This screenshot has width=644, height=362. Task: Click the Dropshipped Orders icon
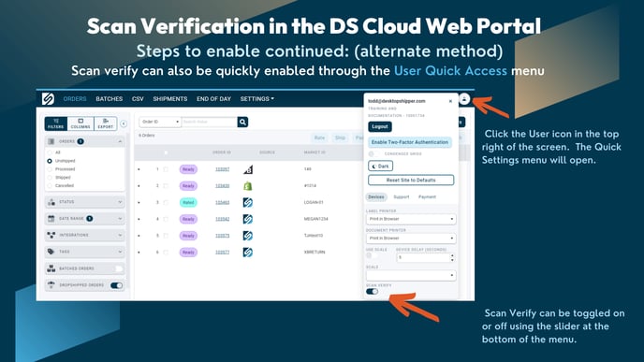click(x=51, y=285)
